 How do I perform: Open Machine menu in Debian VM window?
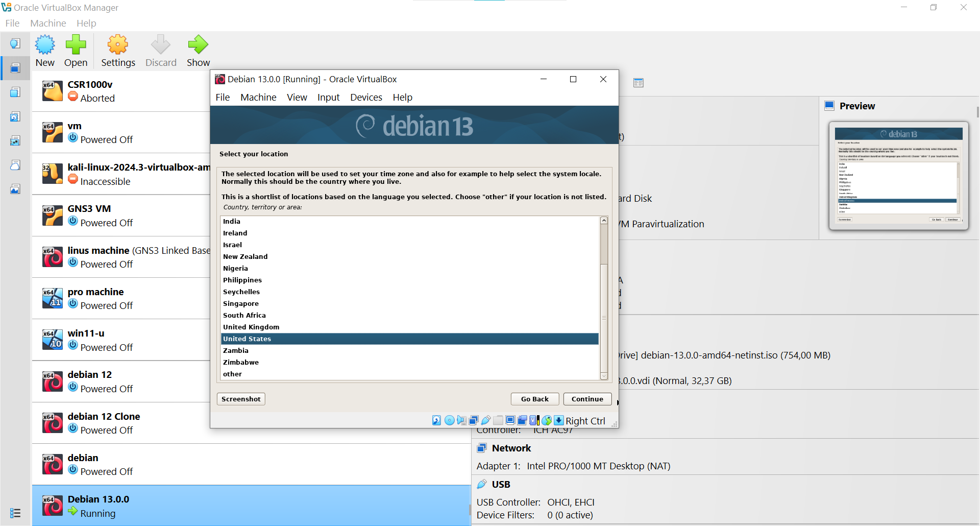pos(258,97)
